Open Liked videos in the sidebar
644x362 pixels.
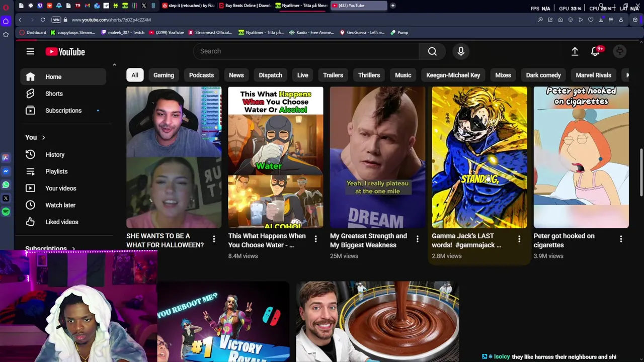tap(63, 222)
